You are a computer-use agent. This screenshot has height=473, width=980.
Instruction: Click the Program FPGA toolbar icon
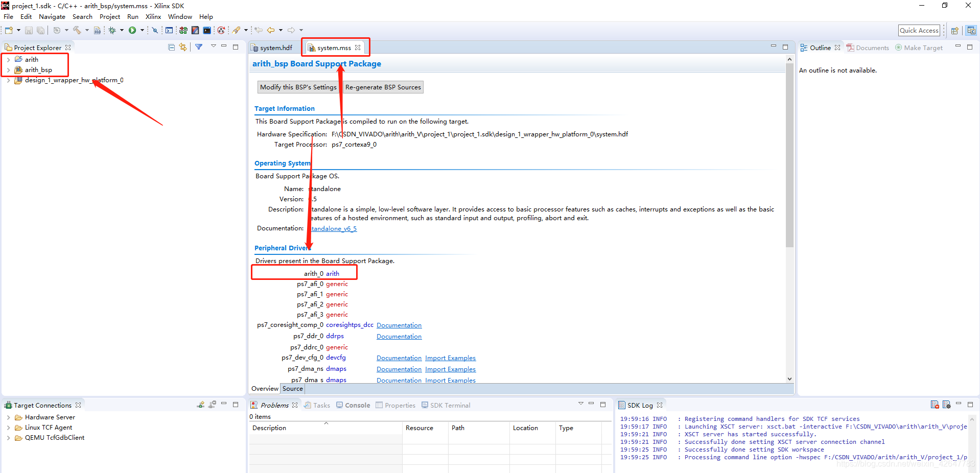point(183,30)
